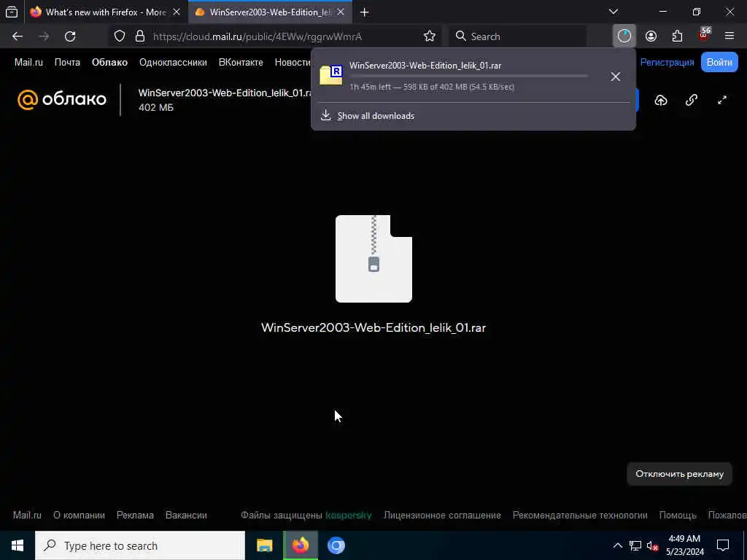
Task: Open Firefox from the taskbar
Action: point(300,545)
